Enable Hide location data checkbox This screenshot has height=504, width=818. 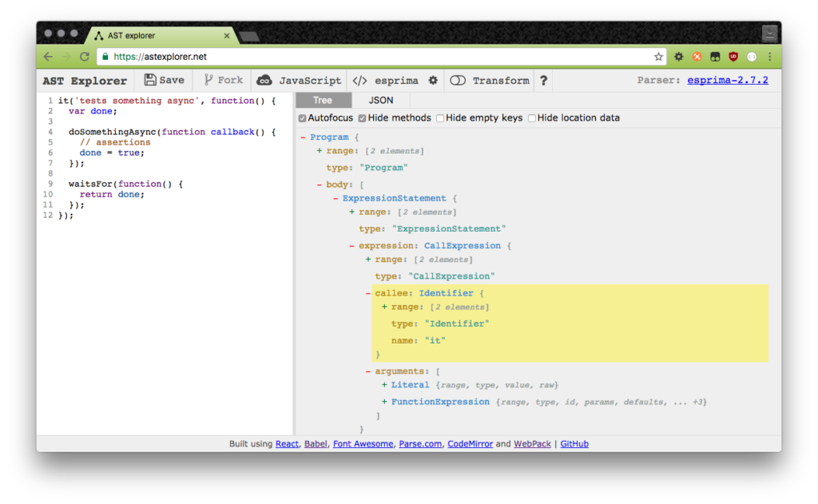click(531, 118)
